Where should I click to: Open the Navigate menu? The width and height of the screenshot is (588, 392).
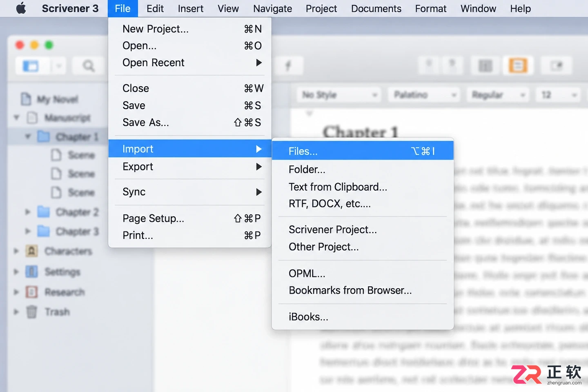[273, 9]
